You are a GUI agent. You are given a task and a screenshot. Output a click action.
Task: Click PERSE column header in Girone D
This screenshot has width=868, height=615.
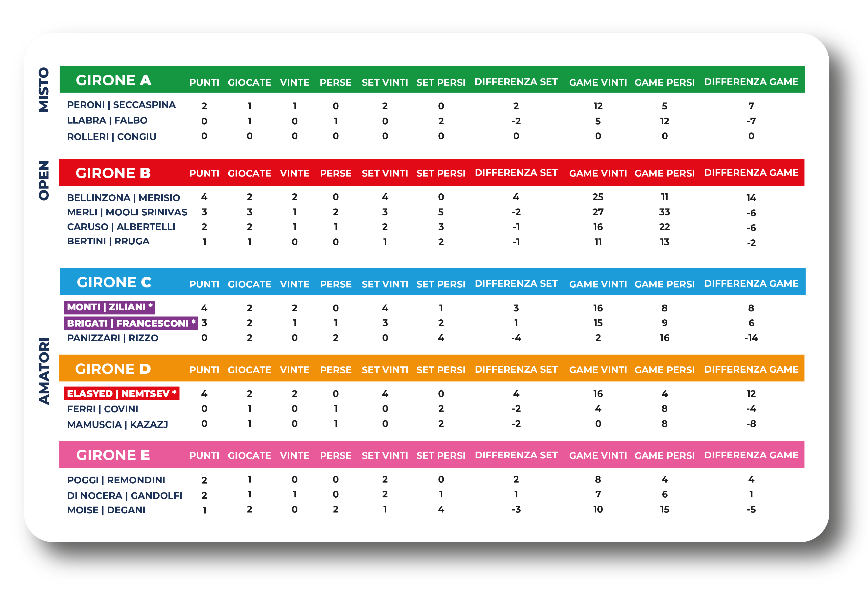[336, 370]
